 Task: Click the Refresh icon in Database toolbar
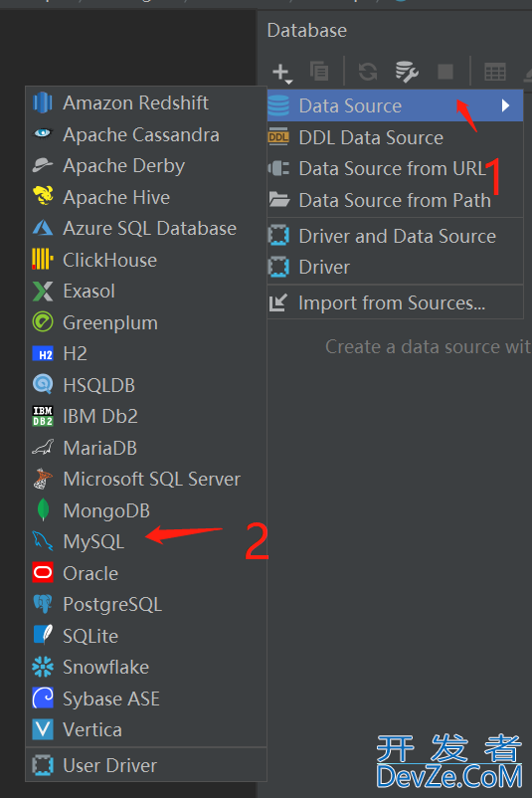click(x=368, y=72)
